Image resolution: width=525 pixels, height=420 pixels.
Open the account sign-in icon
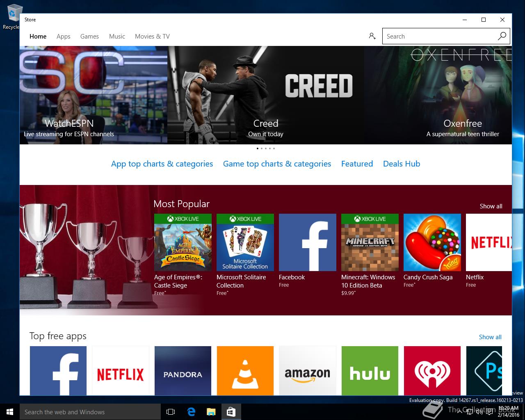(x=372, y=36)
